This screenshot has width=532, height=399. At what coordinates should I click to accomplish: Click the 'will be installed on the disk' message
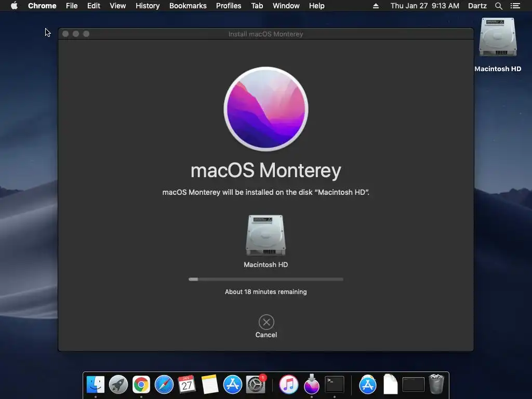265,192
